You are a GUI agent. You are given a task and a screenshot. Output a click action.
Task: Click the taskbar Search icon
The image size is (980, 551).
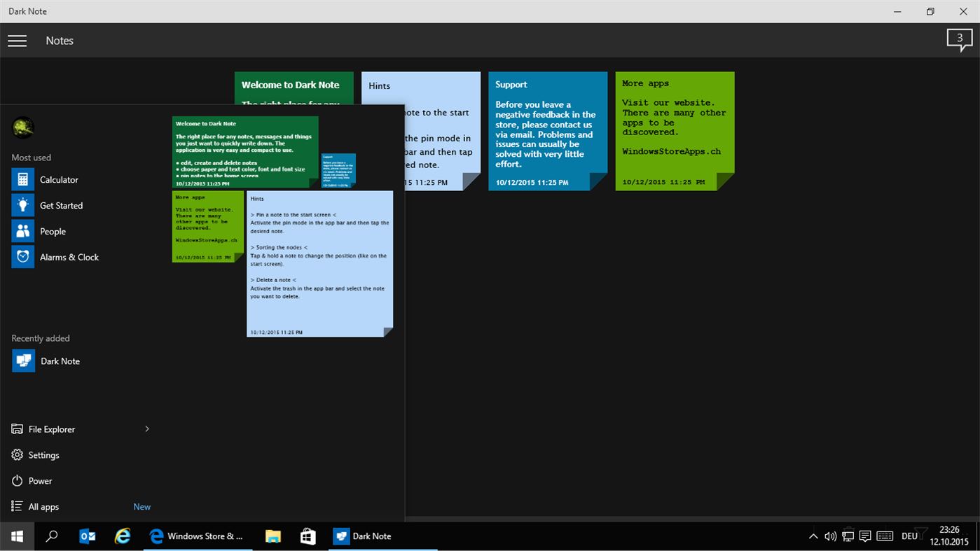(x=51, y=536)
